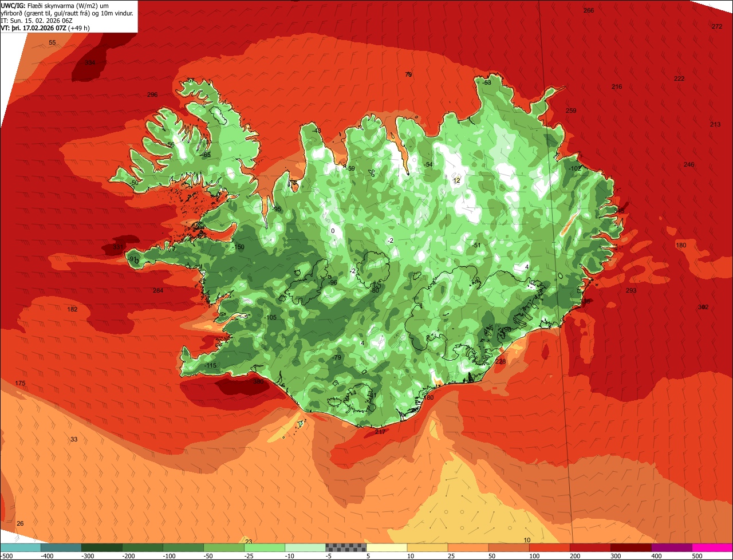
Task: Click the flux value 296
Action: tap(152, 95)
